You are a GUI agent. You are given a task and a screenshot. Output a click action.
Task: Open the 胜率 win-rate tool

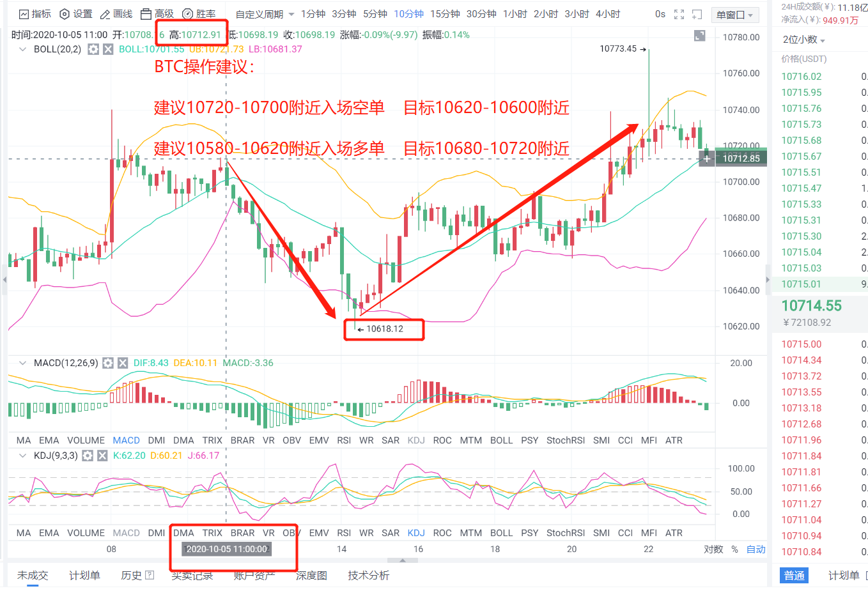click(x=198, y=13)
